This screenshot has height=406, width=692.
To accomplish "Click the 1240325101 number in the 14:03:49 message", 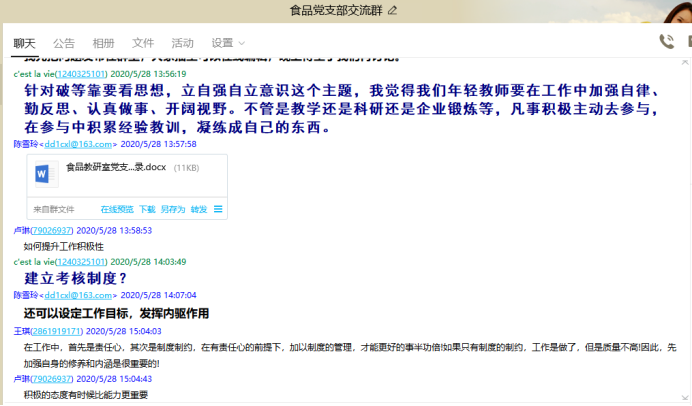I will pyautogui.click(x=81, y=262).
